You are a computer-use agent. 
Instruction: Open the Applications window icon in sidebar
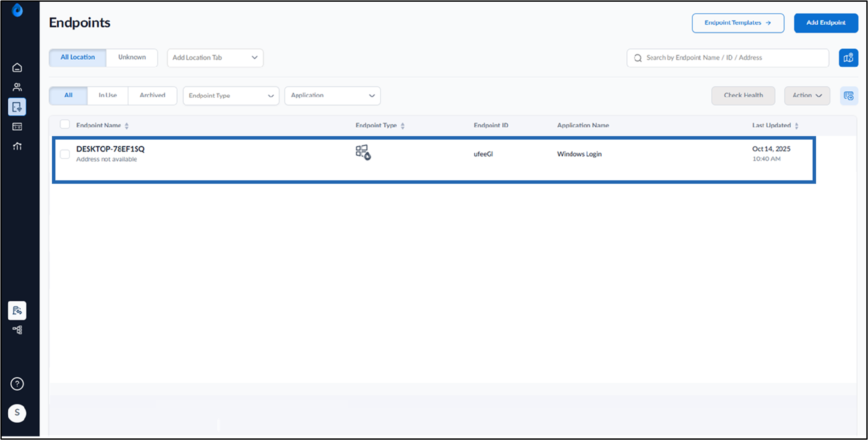point(17,126)
